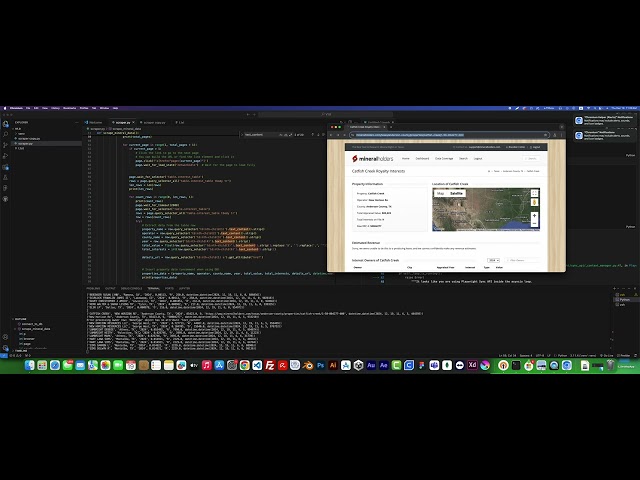Open the Run and Debug view
The height and width of the screenshot is (480, 640).
pyautogui.click(x=6, y=156)
